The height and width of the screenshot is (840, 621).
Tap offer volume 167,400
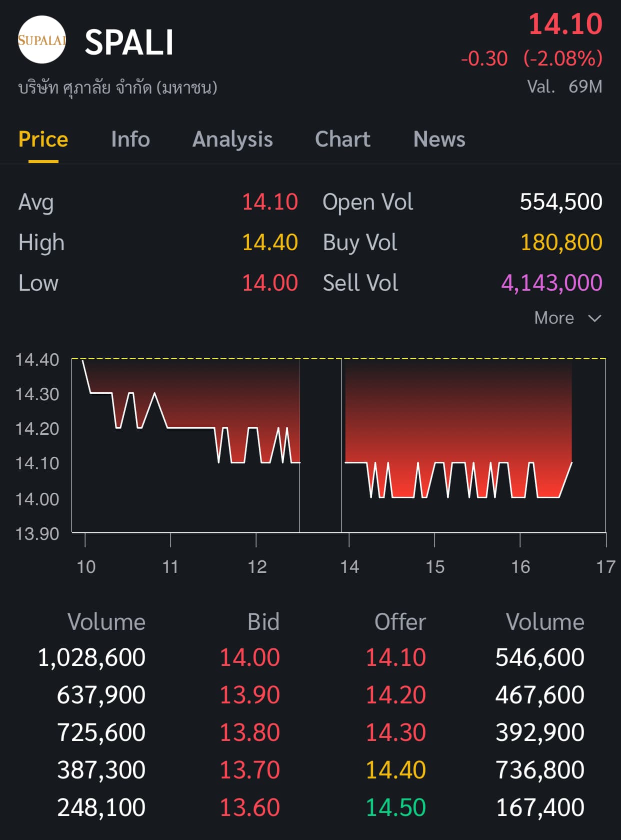tap(540, 807)
